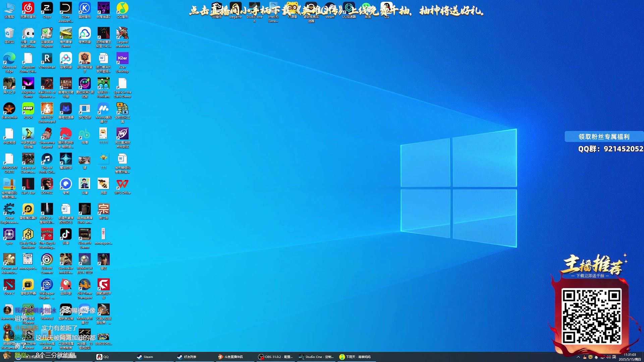Image resolution: width=644 pixels, height=362 pixels.
Task: Open the Shawarma Legend shortcut
Action: pyautogui.click(x=47, y=138)
